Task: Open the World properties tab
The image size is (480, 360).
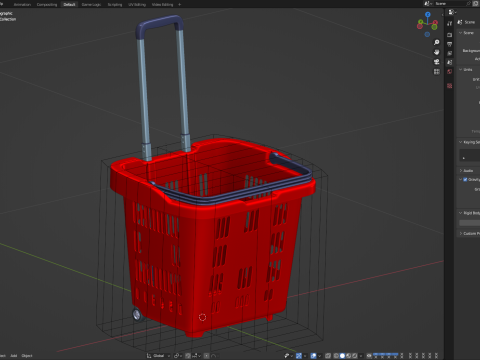Action: click(x=449, y=72)
